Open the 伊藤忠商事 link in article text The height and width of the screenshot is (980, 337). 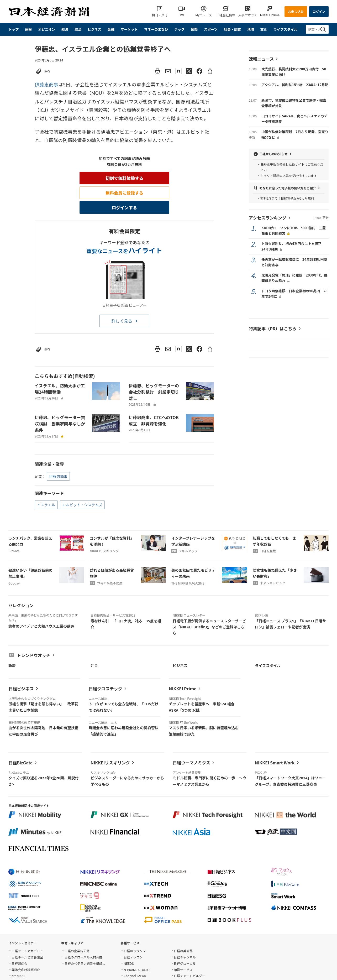[46, 85]
